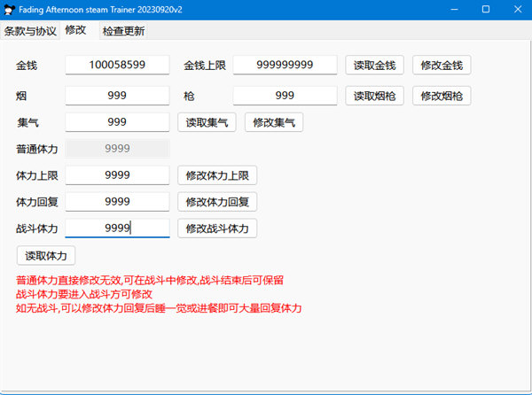Screen dimensions: 532x395
Task: Click the 读取集气 button
Action: click(x=207, y=122)
